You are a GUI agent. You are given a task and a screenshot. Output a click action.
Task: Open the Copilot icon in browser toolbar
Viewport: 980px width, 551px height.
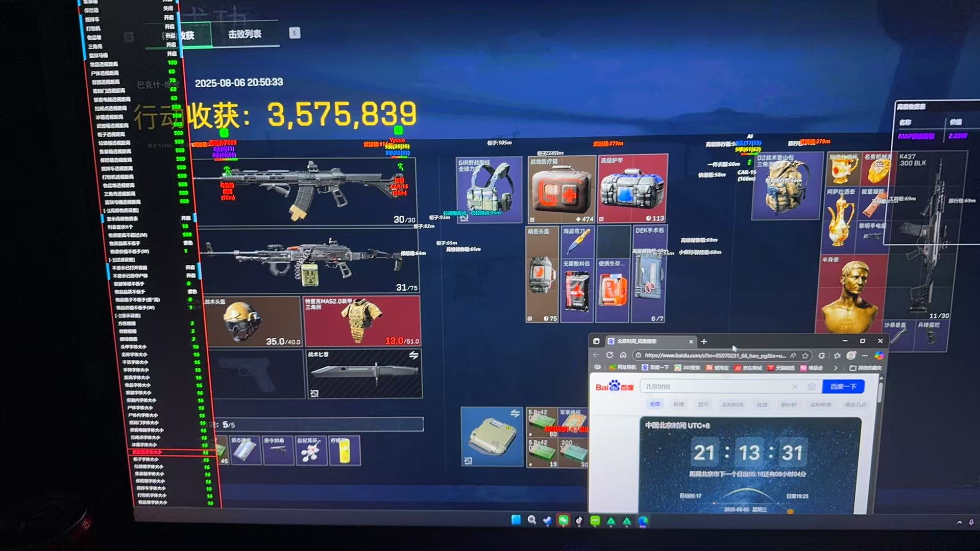tap(879, 356)
